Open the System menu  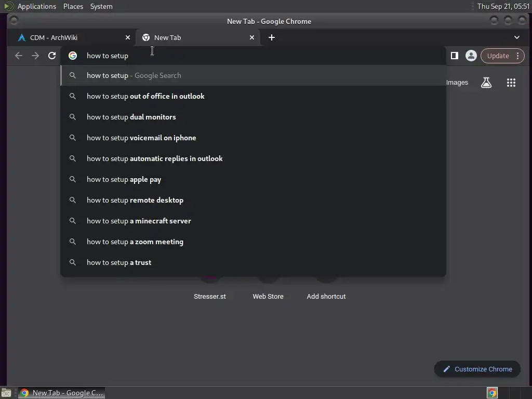101,6
